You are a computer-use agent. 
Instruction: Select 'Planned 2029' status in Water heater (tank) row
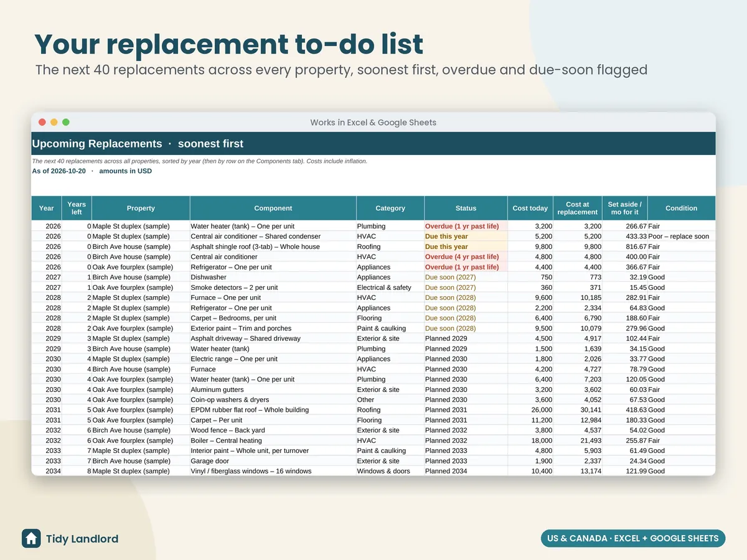466,349
